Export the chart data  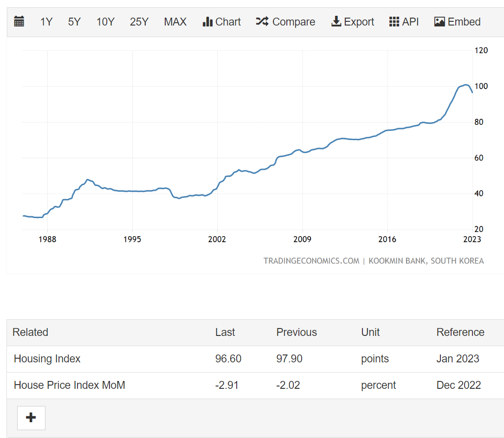[352, 21]
